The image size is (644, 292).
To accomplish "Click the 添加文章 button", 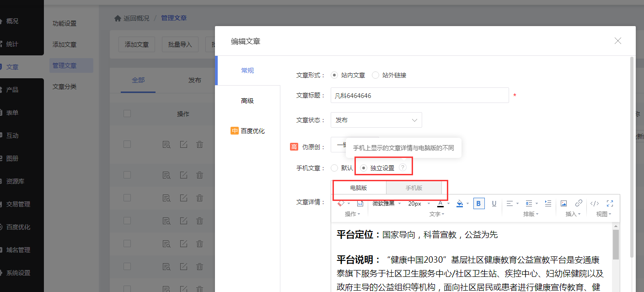I will (137, 44).
